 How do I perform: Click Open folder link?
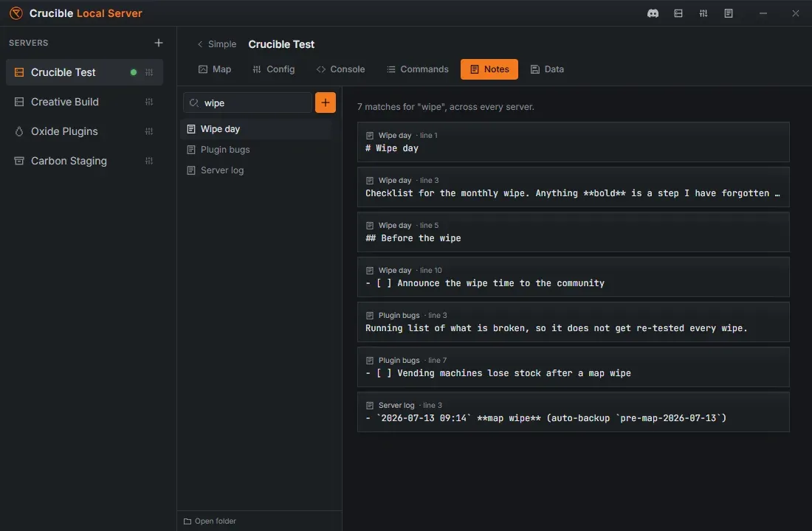(210, 521)
